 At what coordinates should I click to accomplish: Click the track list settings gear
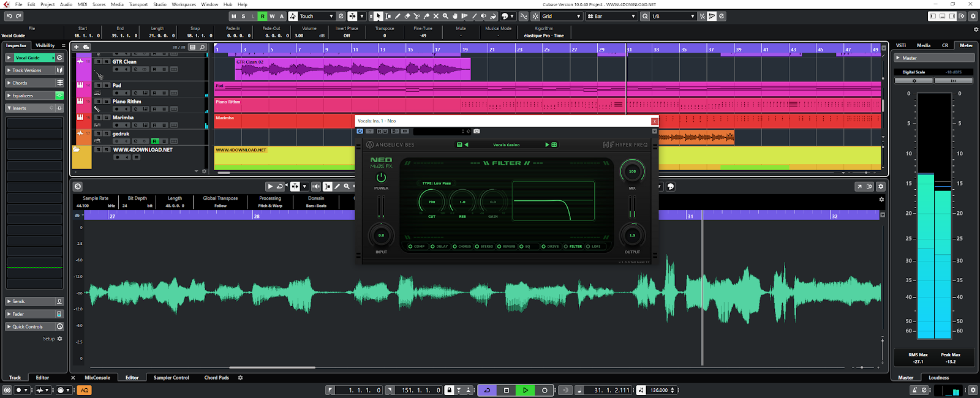click(x=205, y=171)
